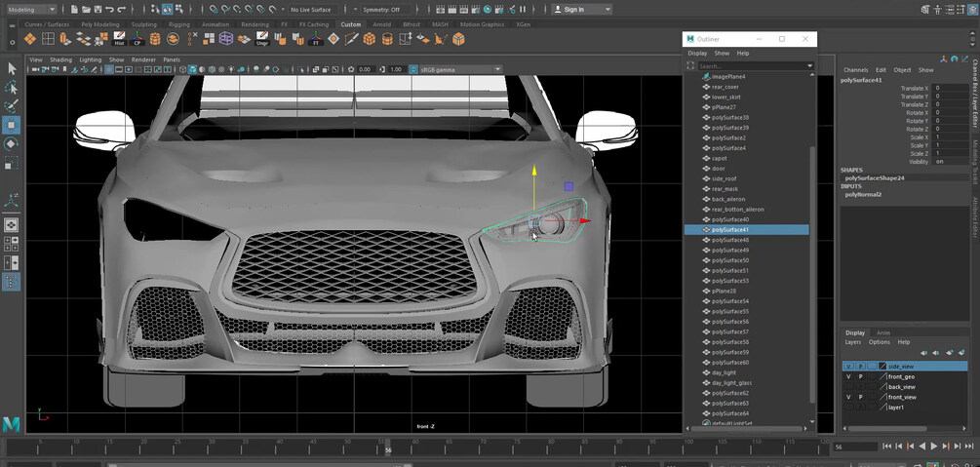Open the Modeling menu set dropdown
The height and width of the screenshot is (467, 980).
(32, 10)
